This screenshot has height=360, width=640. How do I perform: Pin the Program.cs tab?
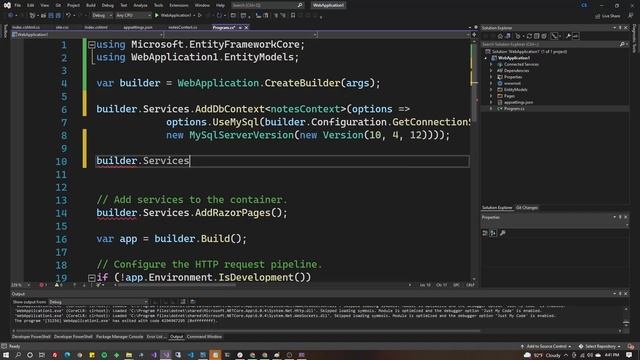(x=240, y=27)
